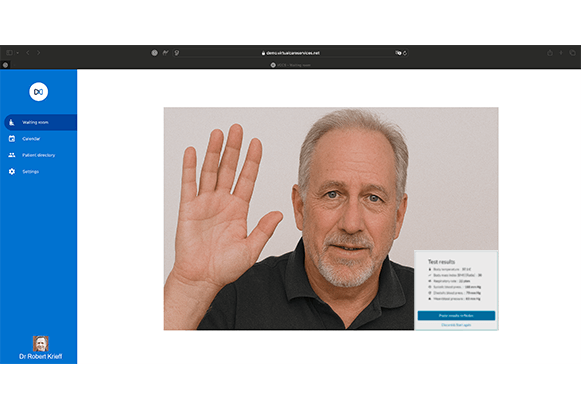Click the Waiting room seat icon

click(x=12, y=122)
